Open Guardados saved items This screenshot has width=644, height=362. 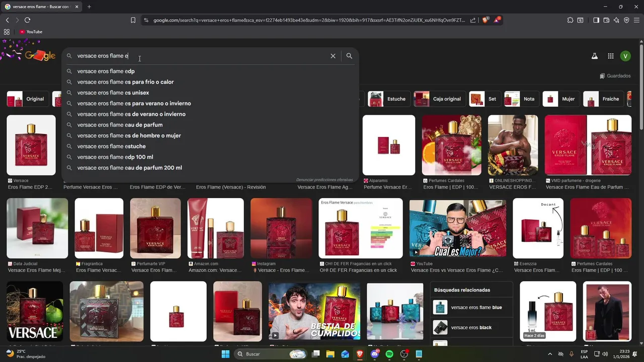615,76
